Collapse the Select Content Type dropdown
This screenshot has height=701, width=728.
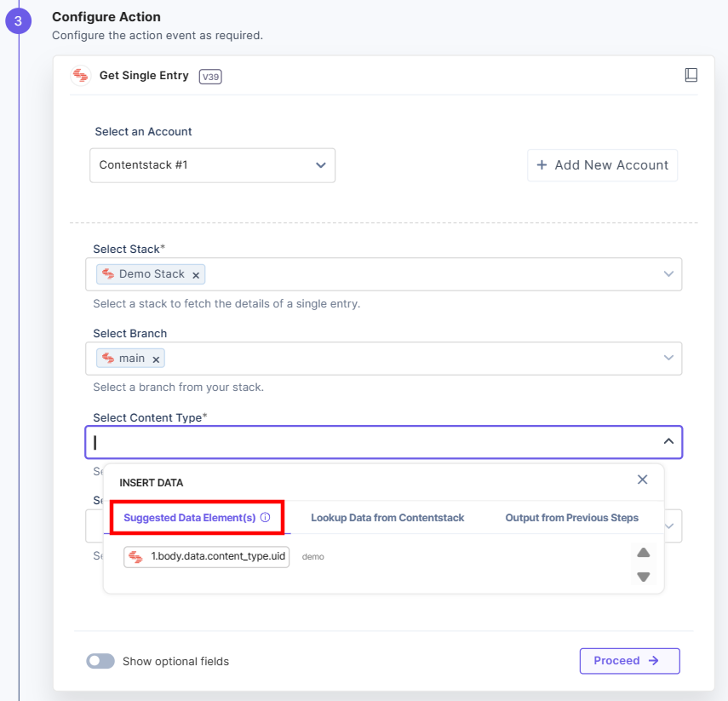click(669, 441)
